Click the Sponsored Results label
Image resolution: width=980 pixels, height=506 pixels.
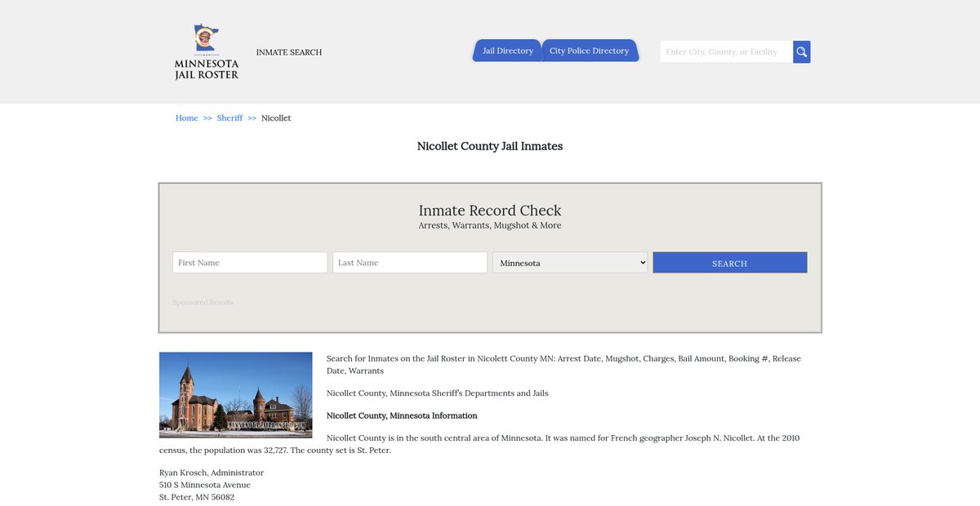point(203,303)
